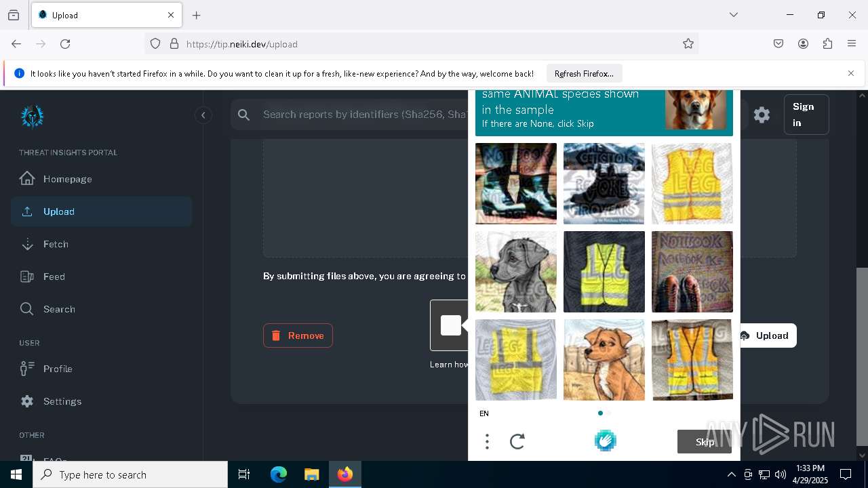868x488 pixels.
Task: Open Firefox application menu
Action: click(852, 43)
